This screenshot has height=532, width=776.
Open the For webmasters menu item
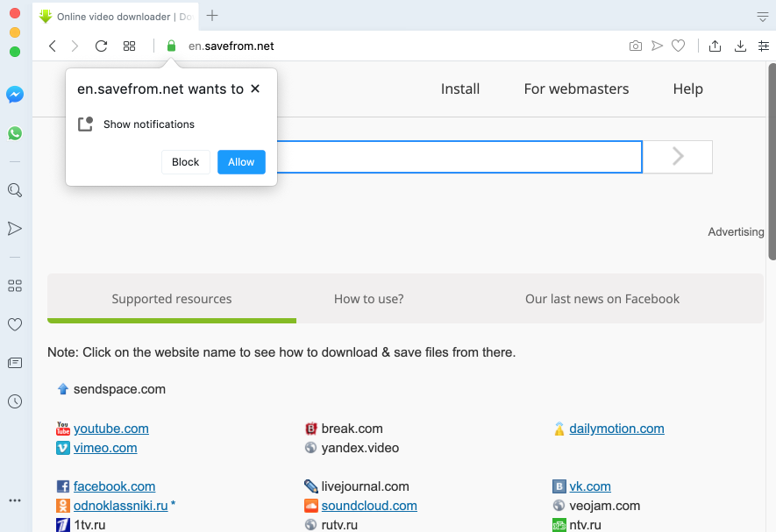click(x=576, y=89)
